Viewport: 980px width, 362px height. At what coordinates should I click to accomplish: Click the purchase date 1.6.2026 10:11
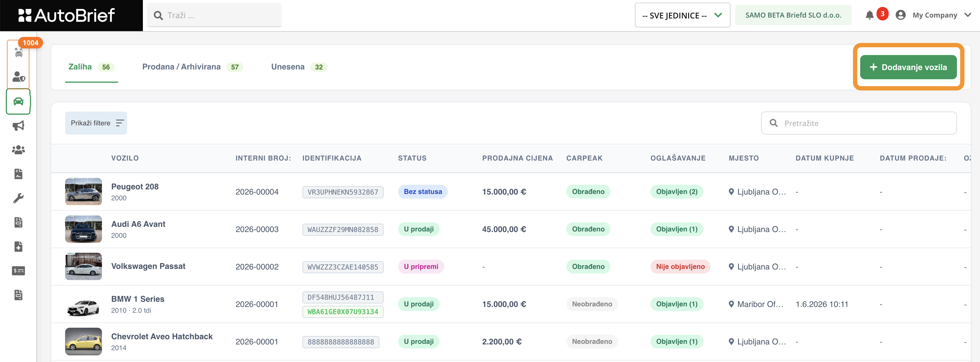tap(822, 304)
